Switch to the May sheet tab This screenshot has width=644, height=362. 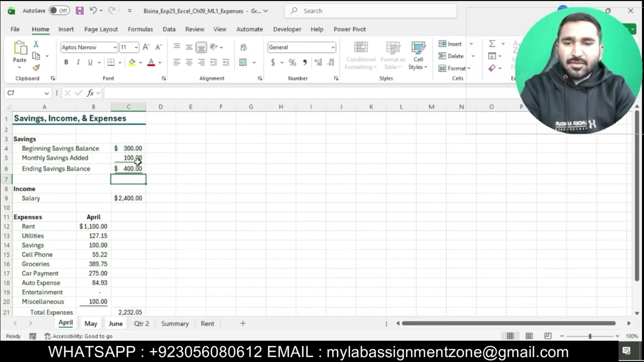pos(91,324)
